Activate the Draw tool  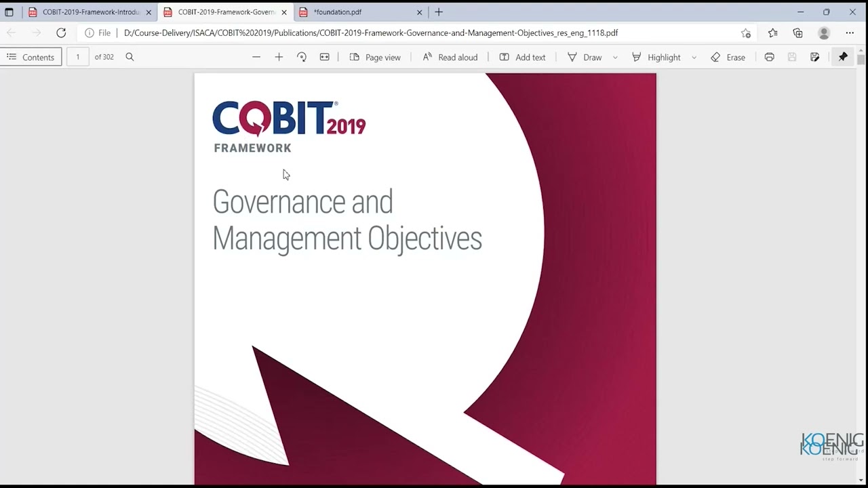tap(585, 57)
